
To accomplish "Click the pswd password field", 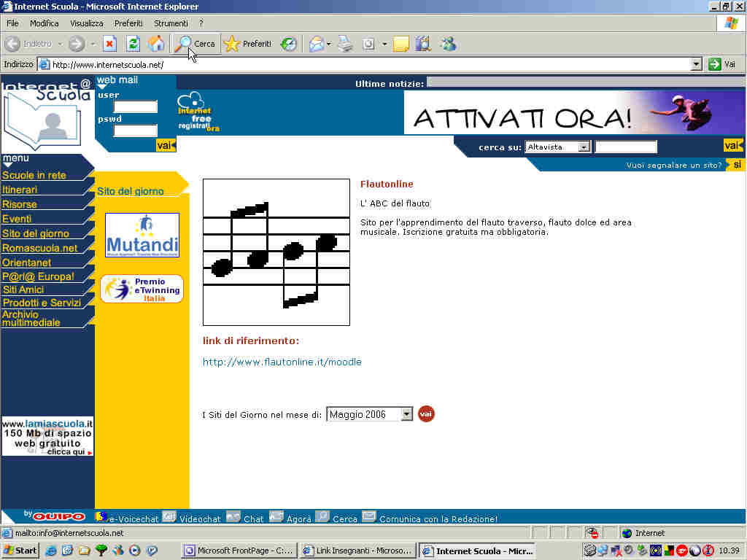I will [x=136, y=130].
